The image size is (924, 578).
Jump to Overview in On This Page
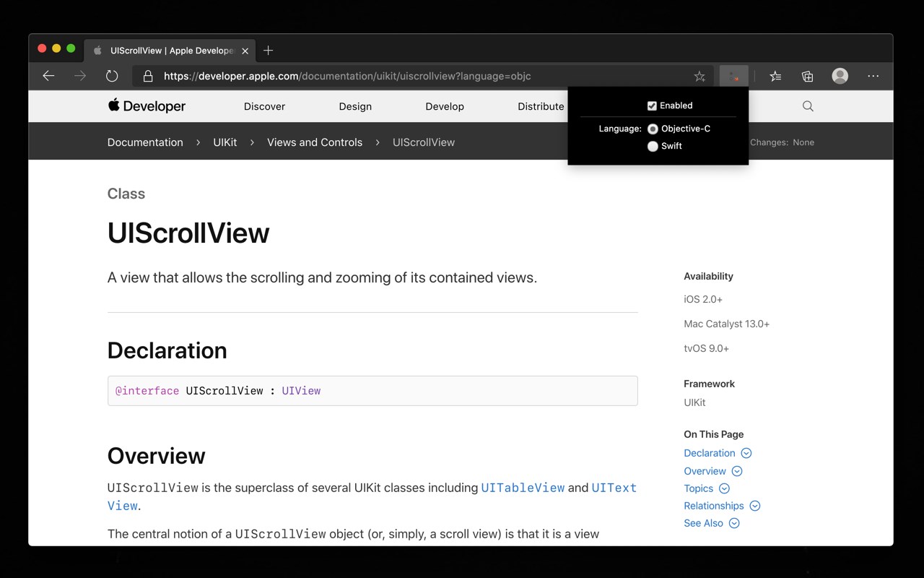(x=705, y=471)
